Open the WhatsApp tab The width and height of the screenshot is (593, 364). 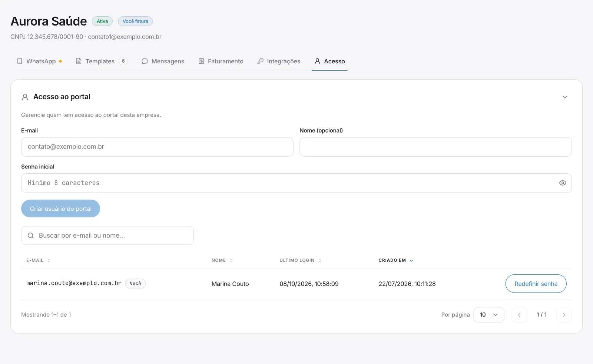(x=39, y=61)
